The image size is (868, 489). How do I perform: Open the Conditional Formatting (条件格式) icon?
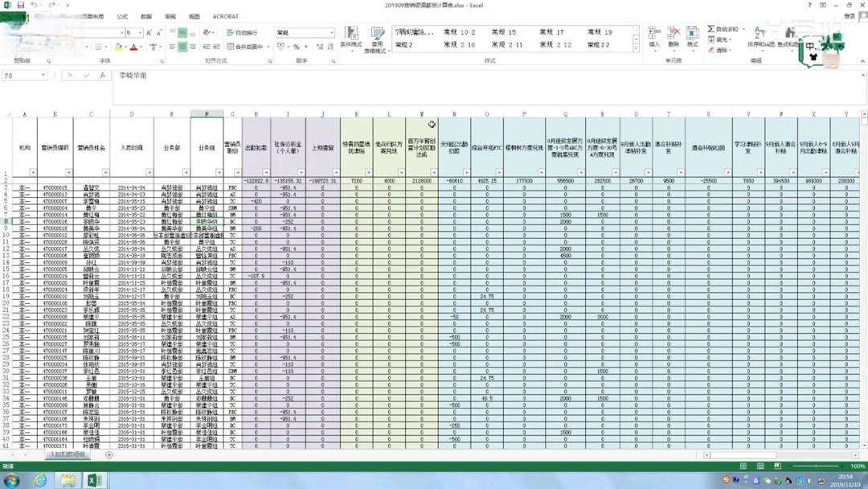351,38
